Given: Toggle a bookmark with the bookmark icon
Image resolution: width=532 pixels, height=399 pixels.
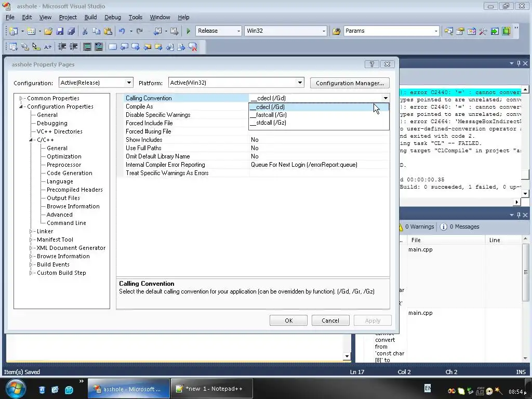Looking at the screenshot, I should pos(113,47).
